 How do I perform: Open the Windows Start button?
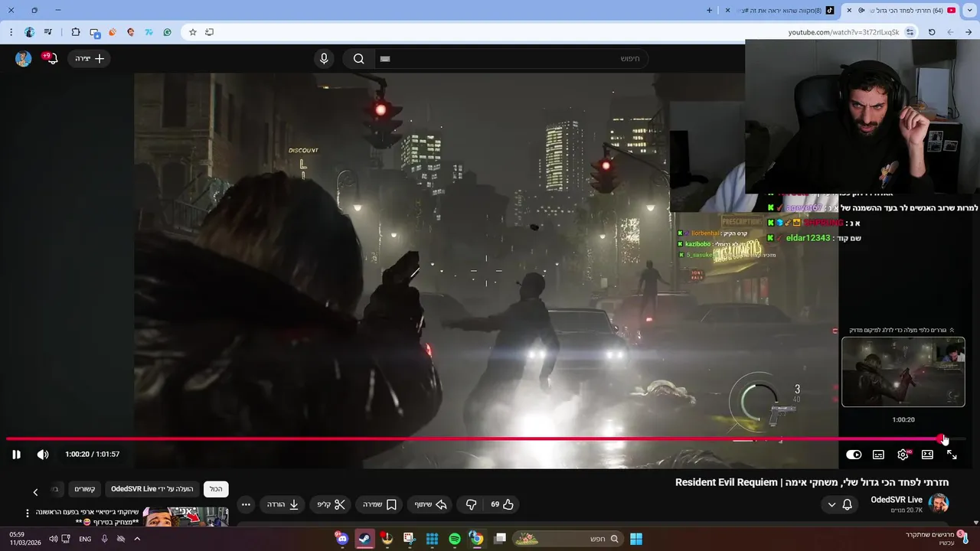coord(636,539)
